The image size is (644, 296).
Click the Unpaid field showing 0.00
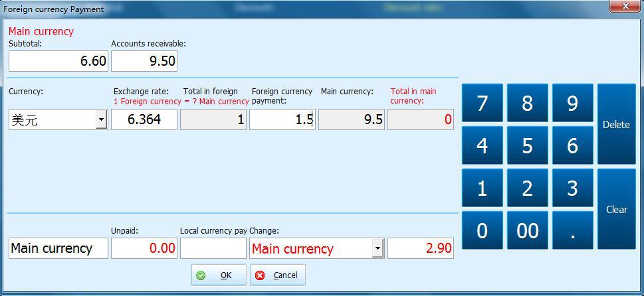[144, 248]
